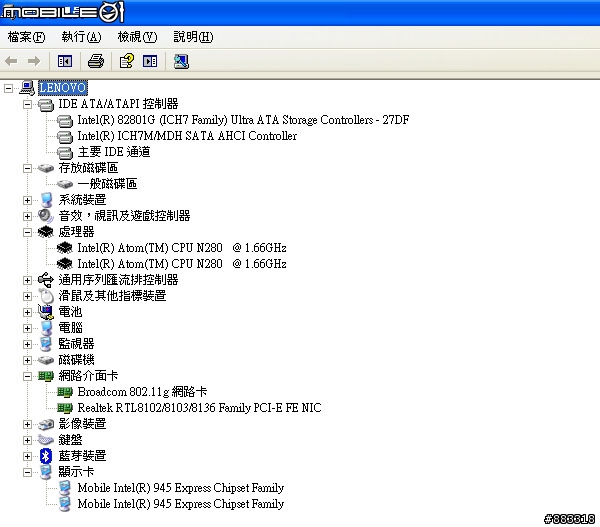Expand the 監視器 category
This screenshot has width=600, height=527.
27,344
